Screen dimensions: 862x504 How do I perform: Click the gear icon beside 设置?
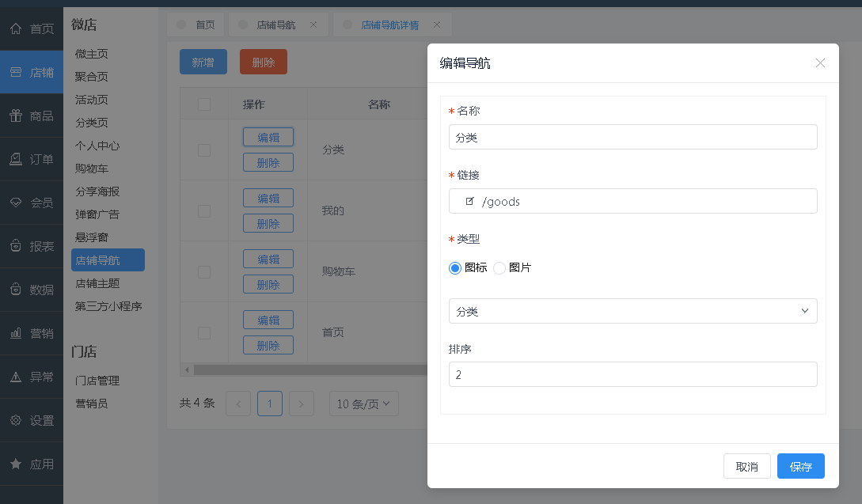click(x=16, y=420)
